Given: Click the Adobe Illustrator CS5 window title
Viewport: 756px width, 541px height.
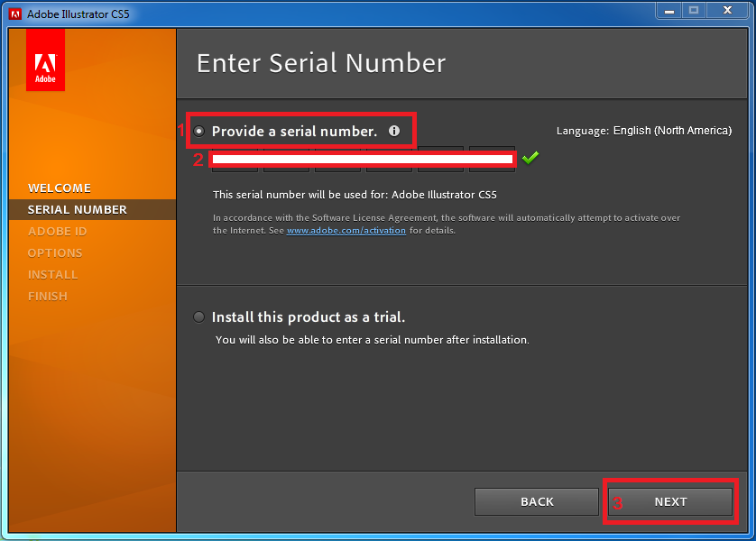Looking at the screenshot, I should tap(78, 14).
